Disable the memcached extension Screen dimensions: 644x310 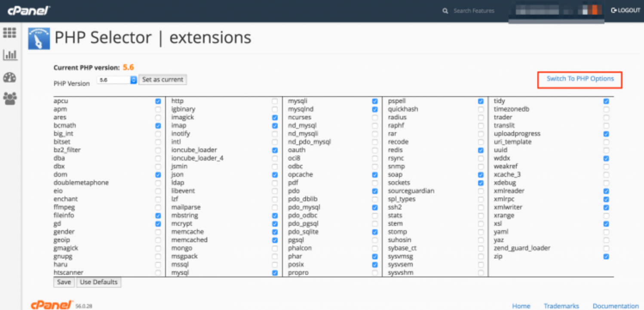click(275, 240)
